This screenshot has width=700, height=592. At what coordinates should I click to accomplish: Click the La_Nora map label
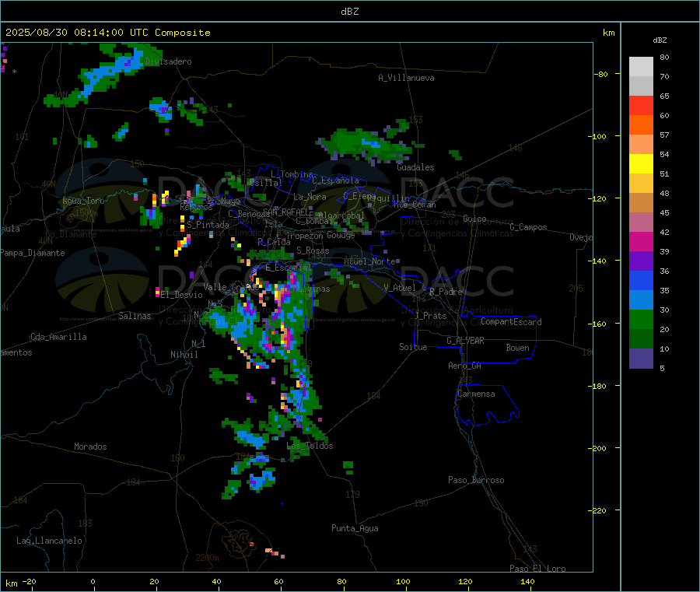click(x=310, y=197)
